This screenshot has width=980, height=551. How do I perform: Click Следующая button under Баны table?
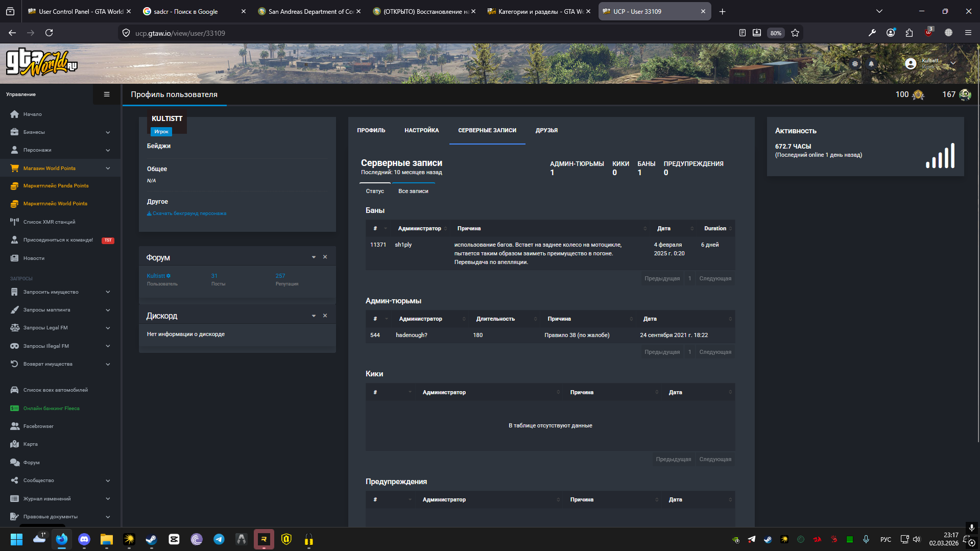point(715,279)
